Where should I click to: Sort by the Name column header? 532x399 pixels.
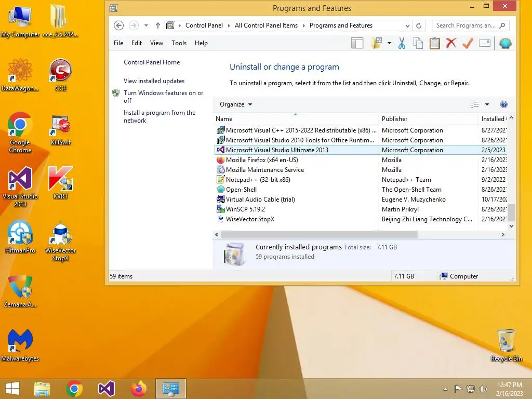point(296,119)
